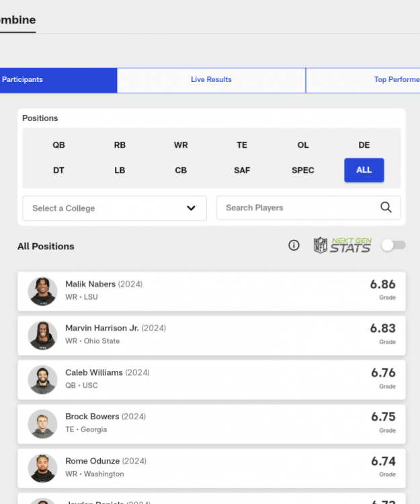Image resolution: width=420 pixels, height=504 pixels.
Task: Choose the SAF position filter
Action: click(x=242, y=171)
